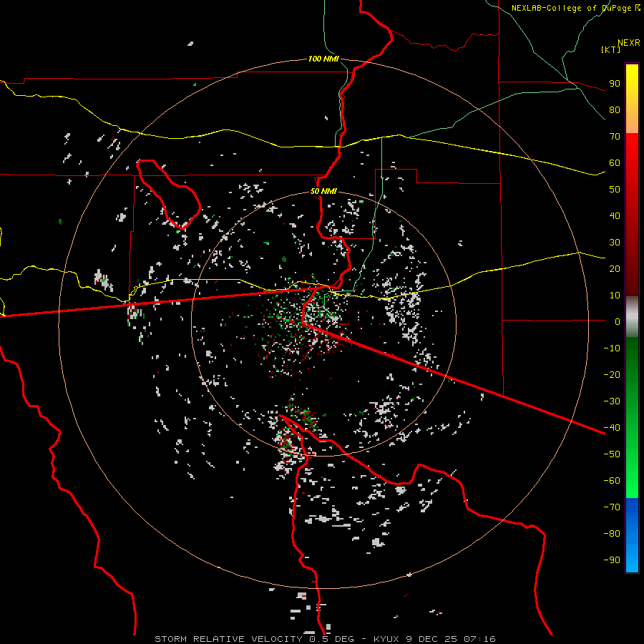Click the NEXR label above color bar
Viewport: 644px width, 644px height.
(629, 43)
